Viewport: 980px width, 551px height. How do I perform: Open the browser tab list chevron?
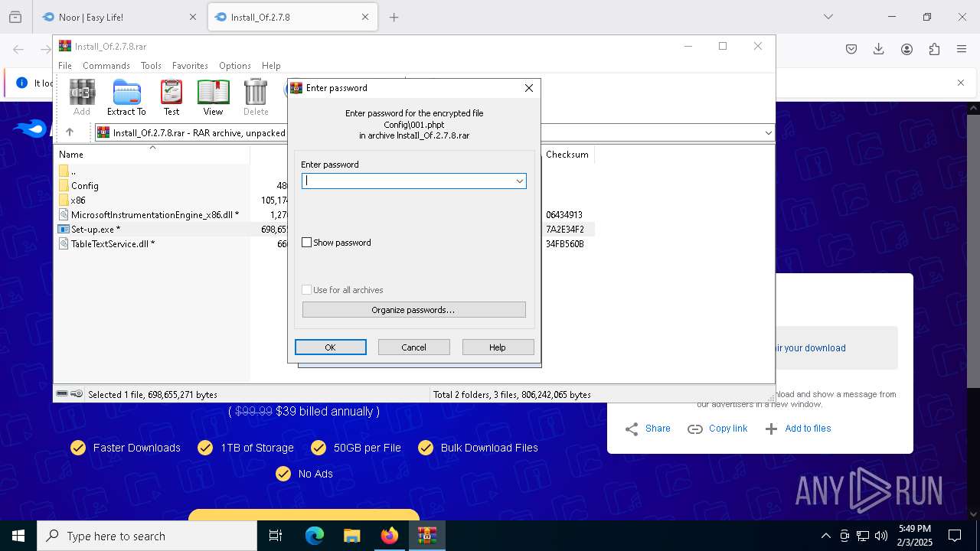point(828,17)
